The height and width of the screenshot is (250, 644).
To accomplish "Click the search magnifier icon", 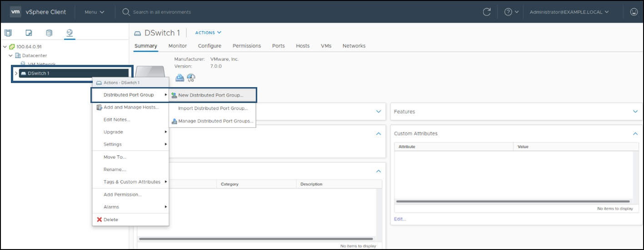I will click(126, 12).
